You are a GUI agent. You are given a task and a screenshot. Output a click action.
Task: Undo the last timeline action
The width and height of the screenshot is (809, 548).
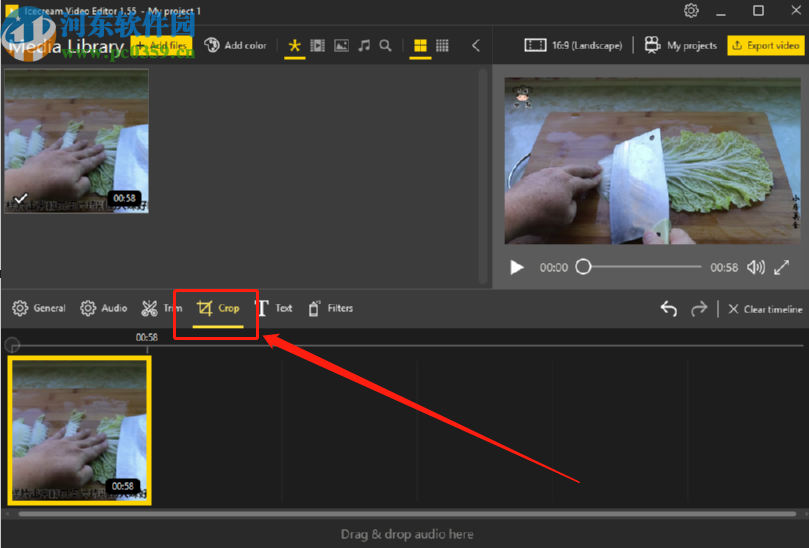point(669,309)
